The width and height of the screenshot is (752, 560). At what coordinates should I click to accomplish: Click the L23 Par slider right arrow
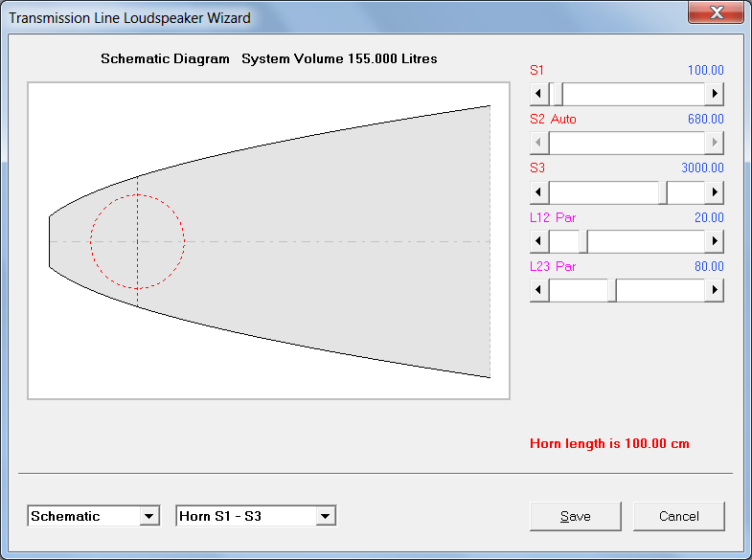[x=714, y=290]
